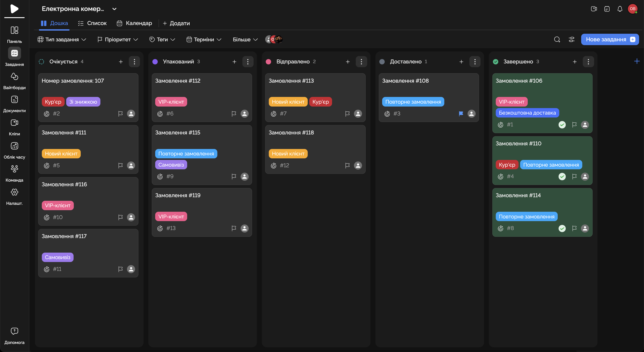Expand the Тип завдання filter dropdown
This screenshot has height=352, width=644.
coord(62,40)
